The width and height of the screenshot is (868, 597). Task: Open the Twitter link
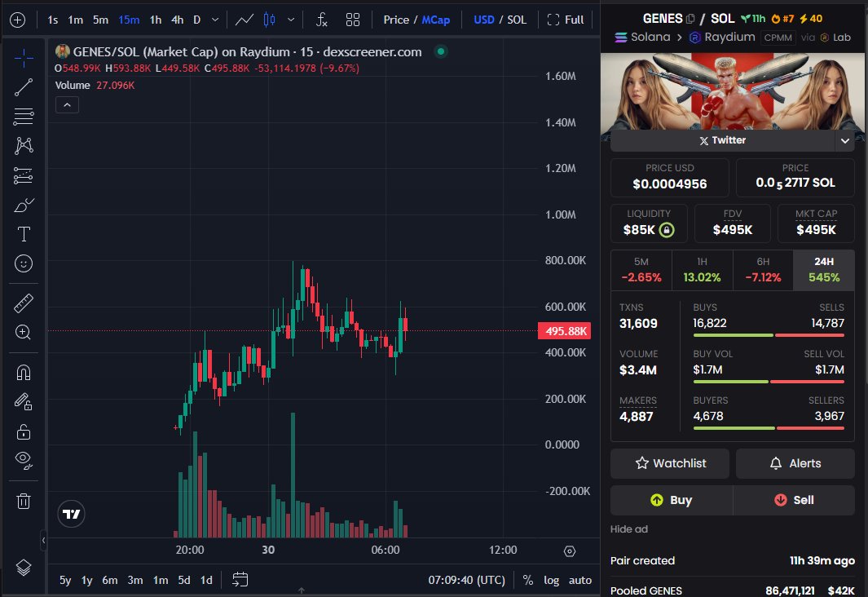[722, 140]
